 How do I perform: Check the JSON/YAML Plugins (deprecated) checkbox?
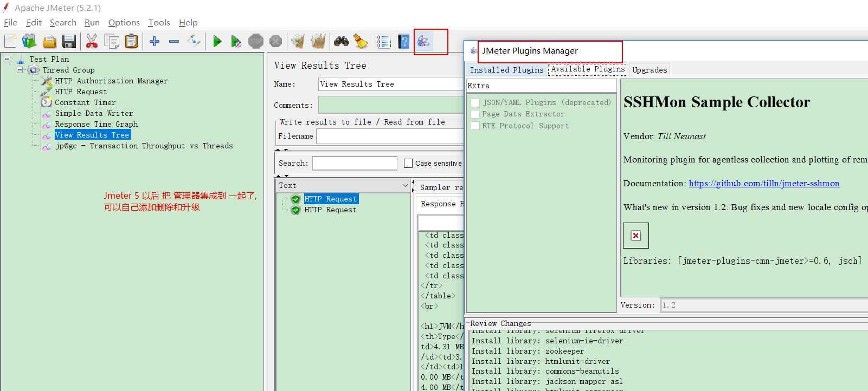(475, 102)
